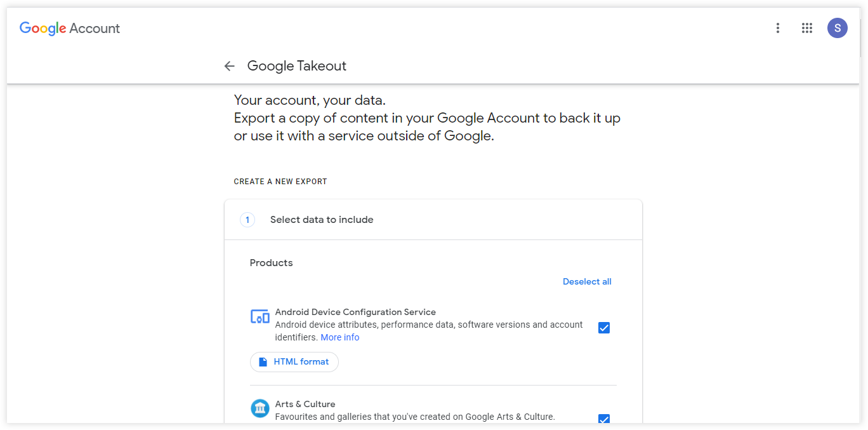The height and width of the screenshot is (430, 868).
Task: Uncheck Android Device Configuration Service checkbox
Action: (x=604, y=328)
